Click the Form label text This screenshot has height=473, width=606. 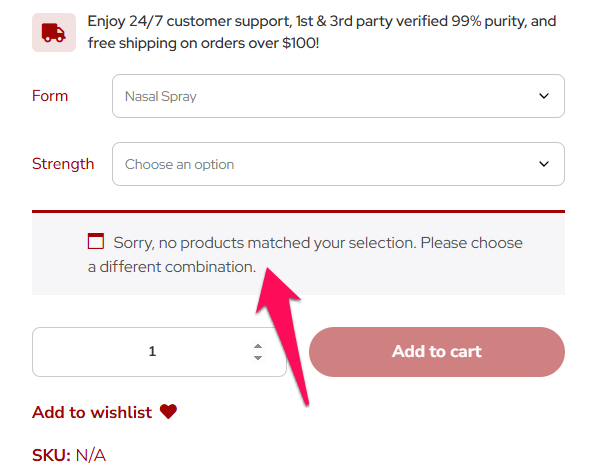pyautogui.click(x=50, y=96)
